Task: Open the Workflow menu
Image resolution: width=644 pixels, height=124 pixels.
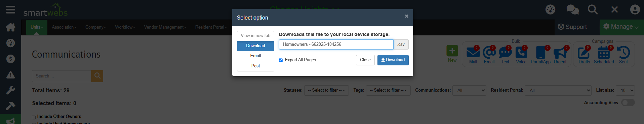Action: (x=125, y=27)
